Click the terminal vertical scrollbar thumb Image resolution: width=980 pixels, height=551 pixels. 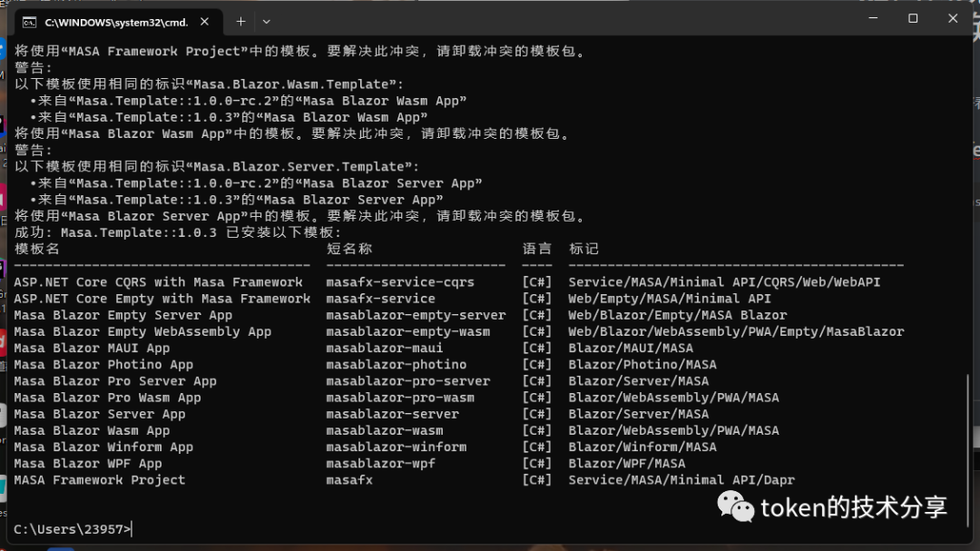(967, 451)
